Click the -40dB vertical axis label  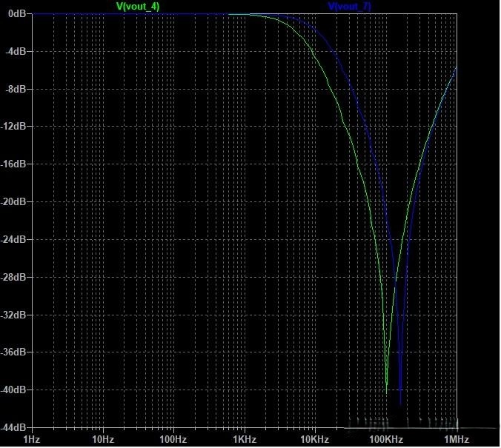click(x=13, y=390)
